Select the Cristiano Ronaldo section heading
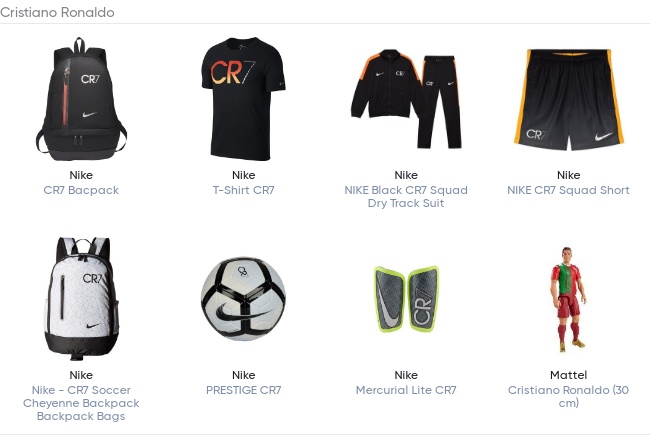This screenshot has height=435, width=650. pos(57,12)
